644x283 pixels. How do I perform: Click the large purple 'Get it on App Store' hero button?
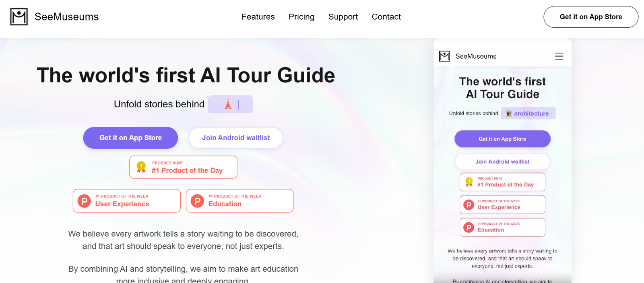click(130, 138)
